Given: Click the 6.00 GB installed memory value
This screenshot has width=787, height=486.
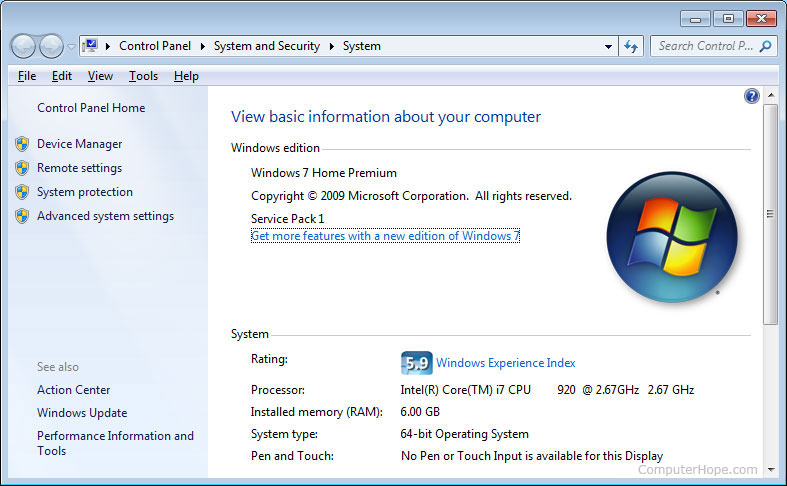Looking at the screenshot, I should coord(420,412).
